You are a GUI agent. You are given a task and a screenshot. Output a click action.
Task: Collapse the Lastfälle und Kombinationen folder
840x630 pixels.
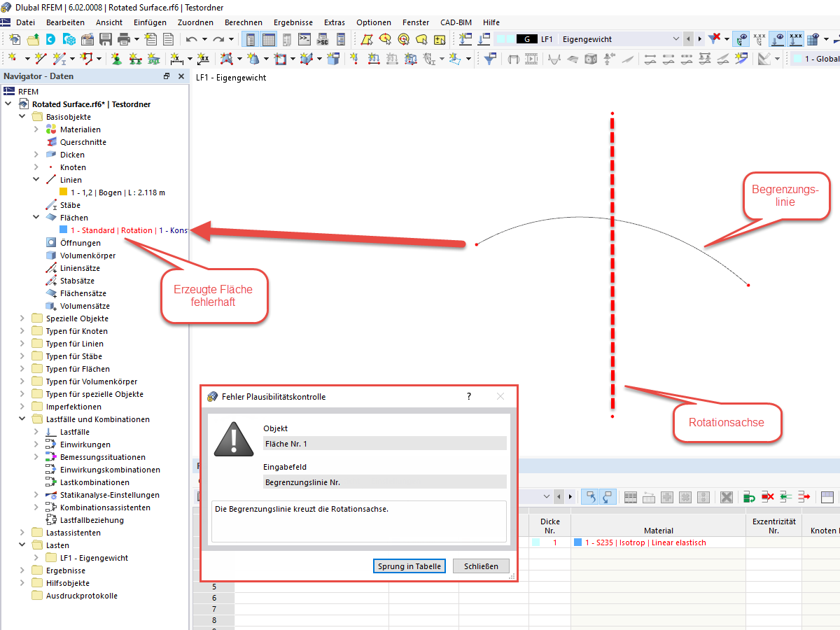pyautogui.click(x=22, y=419)
